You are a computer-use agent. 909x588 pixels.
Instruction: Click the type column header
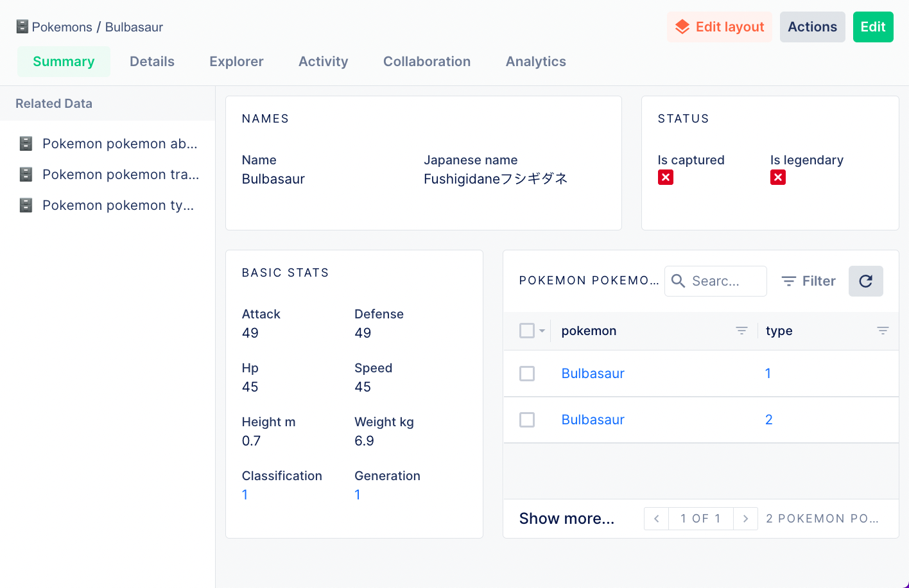[779, 331]
